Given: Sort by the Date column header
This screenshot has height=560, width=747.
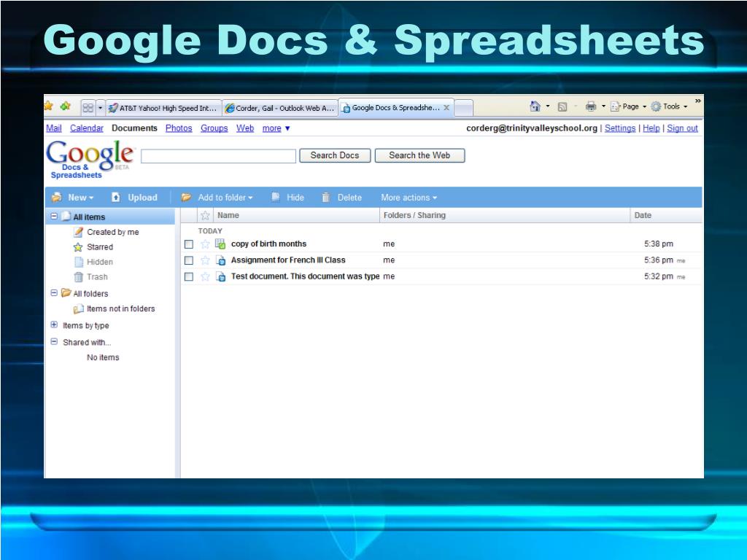Looking at the screenshot, I should click(x=666, y=216).
